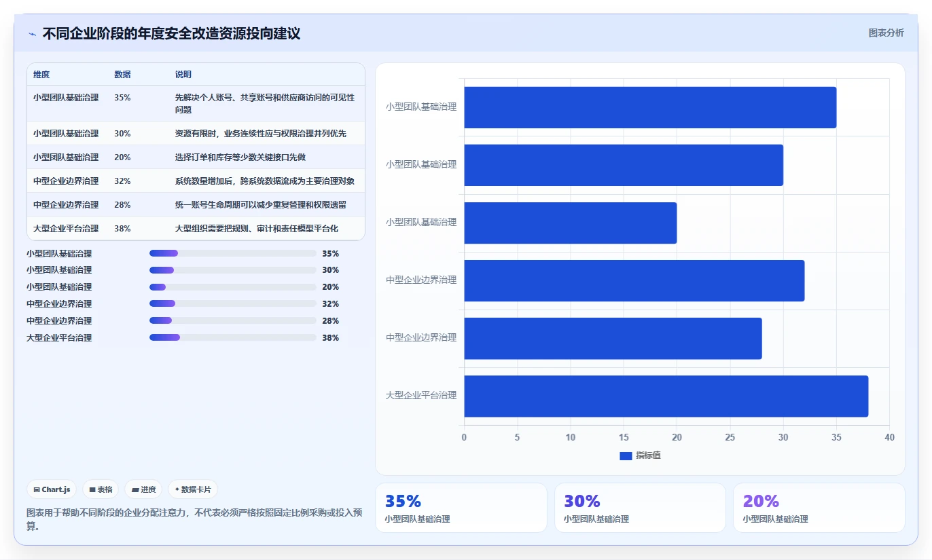
Task: Click x-axis tick value 25
Action: pos(730,438)
